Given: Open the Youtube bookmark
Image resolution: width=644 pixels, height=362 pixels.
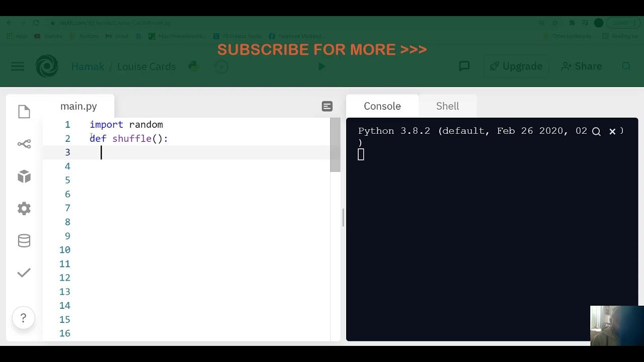Looking at the screenshot, I should click(48, 36).
